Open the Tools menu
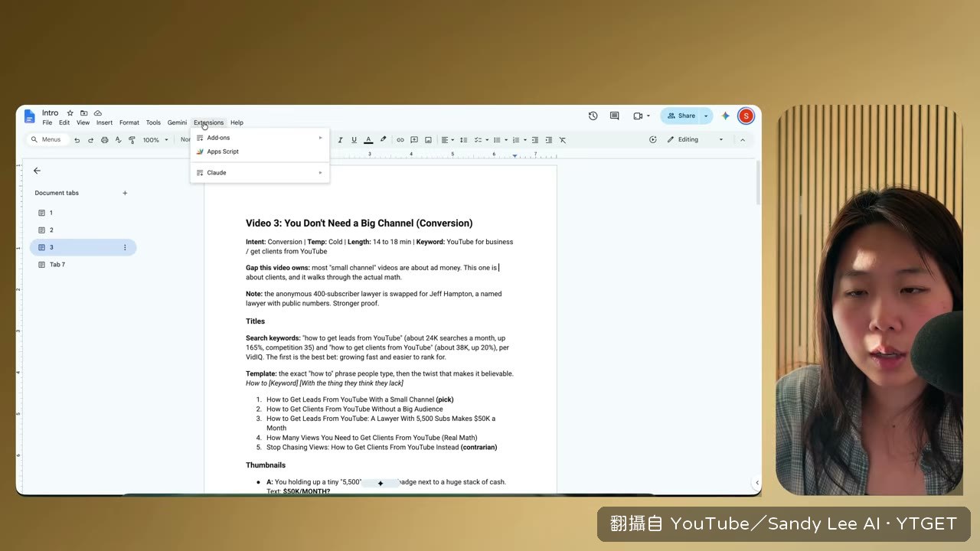 pos(153,122)
